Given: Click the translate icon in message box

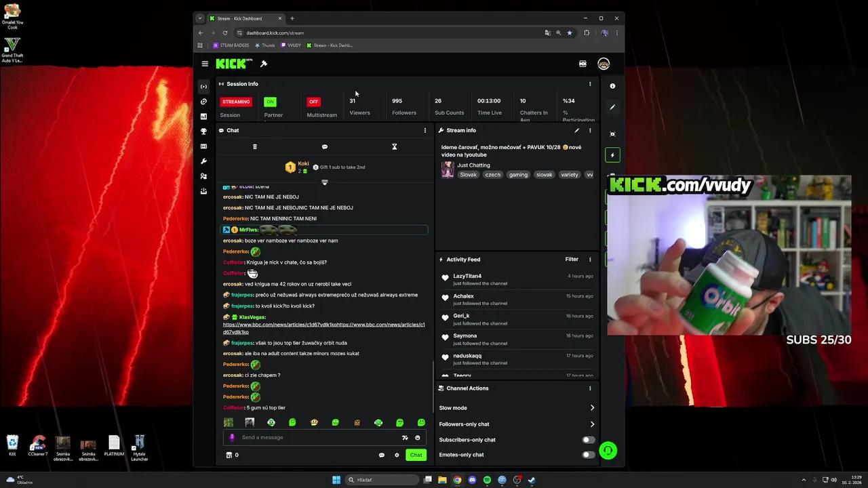Looking at the screenshot, I should pos(405,437).
